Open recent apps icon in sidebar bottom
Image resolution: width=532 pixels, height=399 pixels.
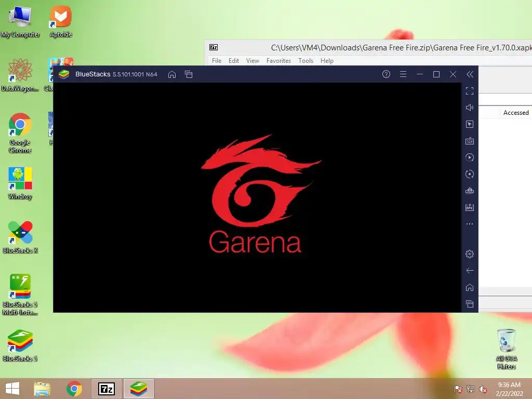tap(470, 304)
